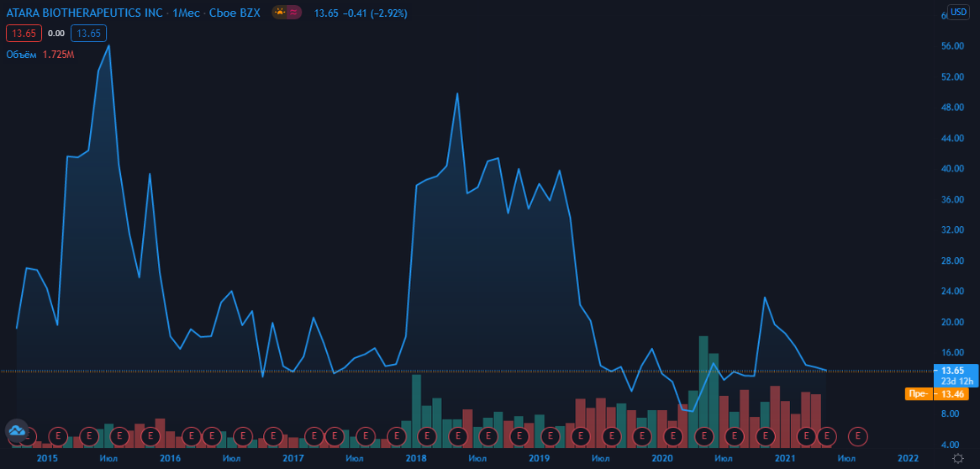This screenshot has height=469, width=980.
Task: Click the 2022 time axis label
Action: [908, 458]
